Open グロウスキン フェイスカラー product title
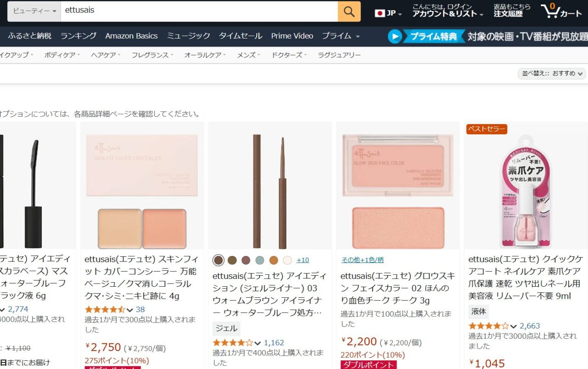The height and width of the screenshot is (369, 588). (x=398, y=289)
